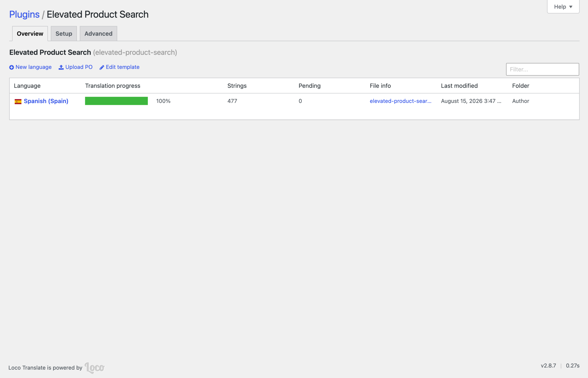Image resolution: width=588 pixels, height=378 pixels.
Task: Click the v2.8.7 version text
Action: [548, 365]
